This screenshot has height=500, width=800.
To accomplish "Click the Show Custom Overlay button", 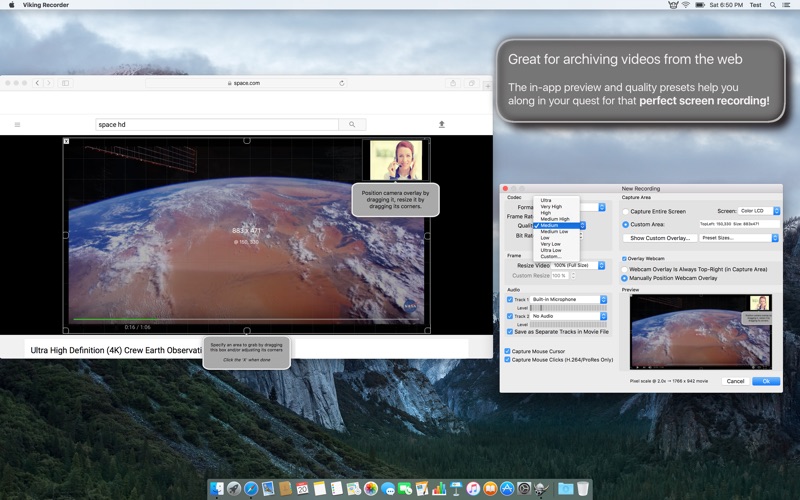I will coord(659,238).
